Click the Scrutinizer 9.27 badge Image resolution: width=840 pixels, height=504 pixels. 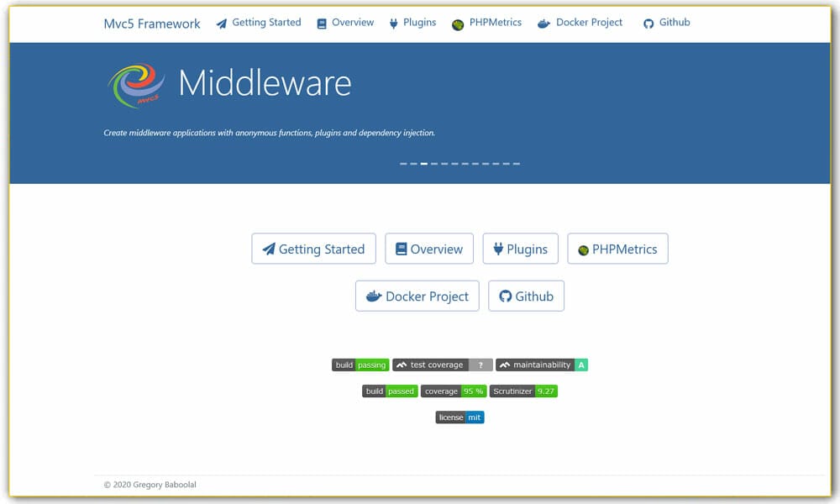coord(523,391)
